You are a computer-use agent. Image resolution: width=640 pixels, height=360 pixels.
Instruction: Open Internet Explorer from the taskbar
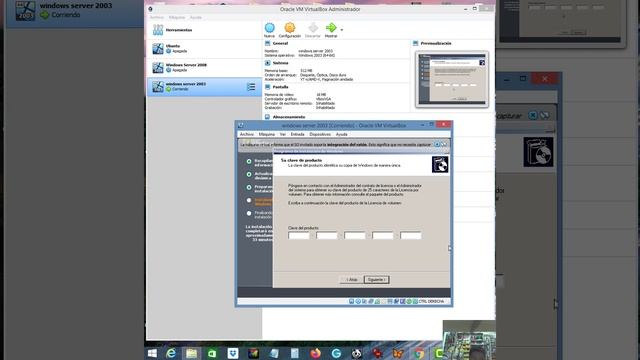[x=171, y=353]
